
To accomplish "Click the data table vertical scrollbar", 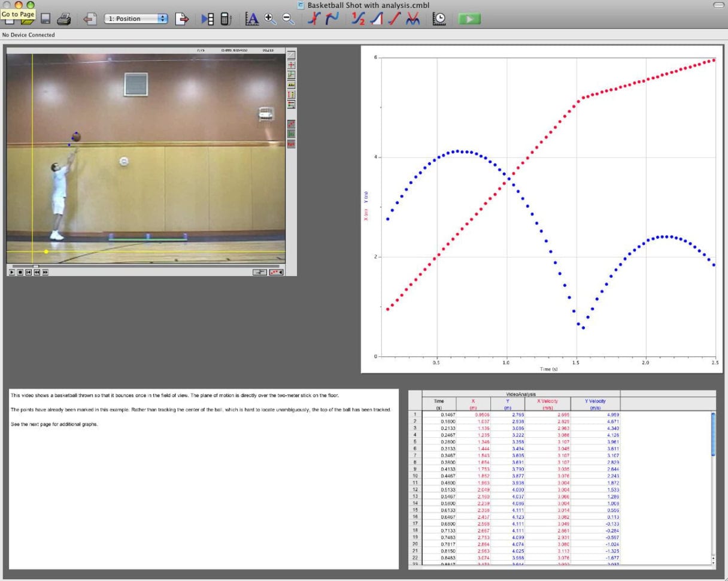I will coord(712,434).
